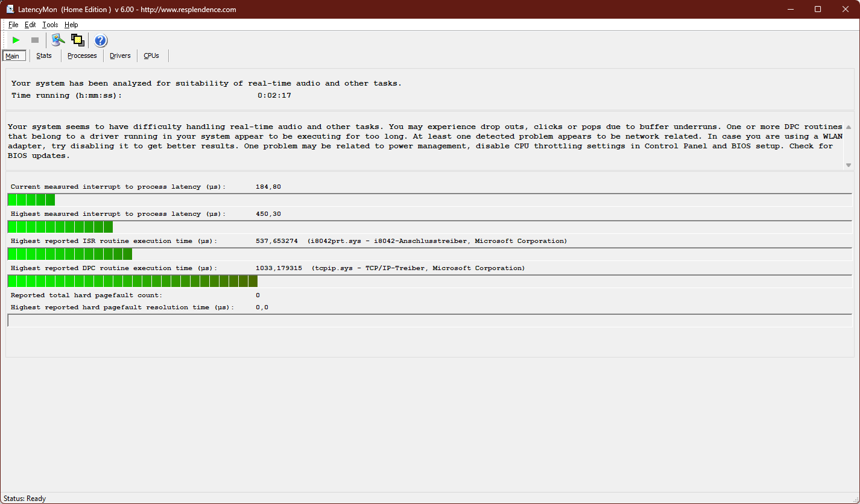
Task: Open the Edit menu
Action: click(30, 25)
